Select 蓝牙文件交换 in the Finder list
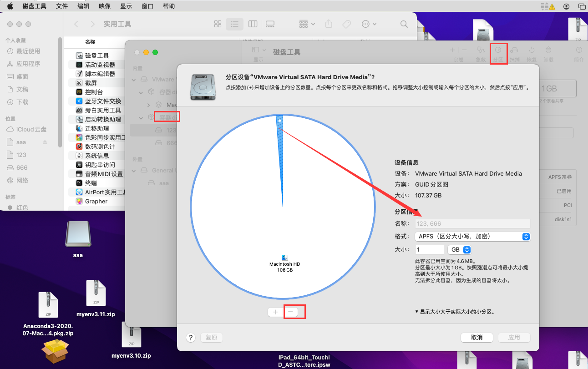 click(103, 101)
